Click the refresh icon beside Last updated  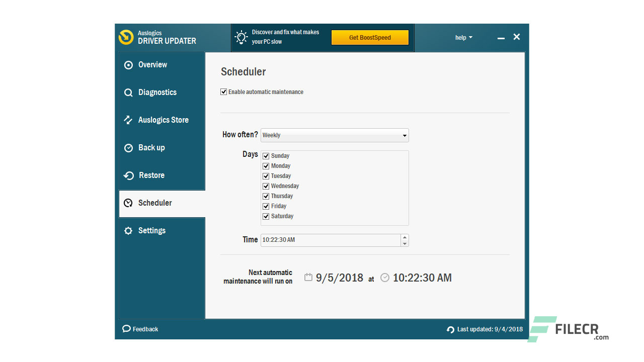coord(450,330)
